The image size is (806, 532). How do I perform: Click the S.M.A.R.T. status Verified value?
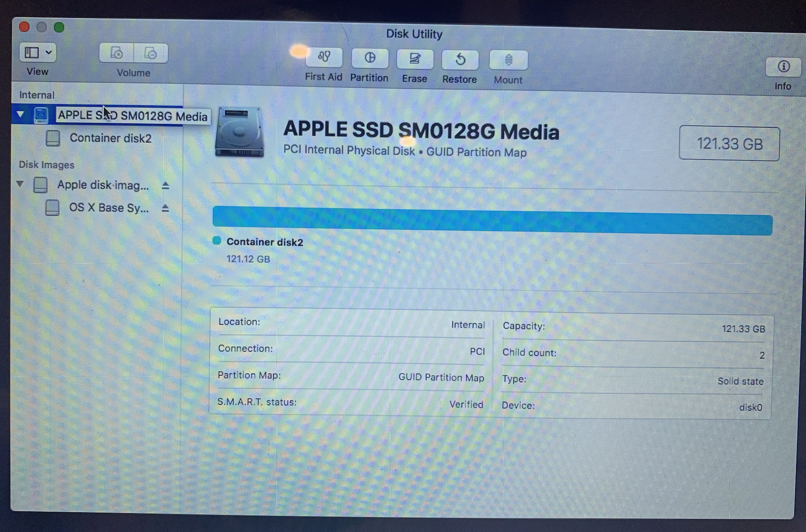[x=466, y=404]
